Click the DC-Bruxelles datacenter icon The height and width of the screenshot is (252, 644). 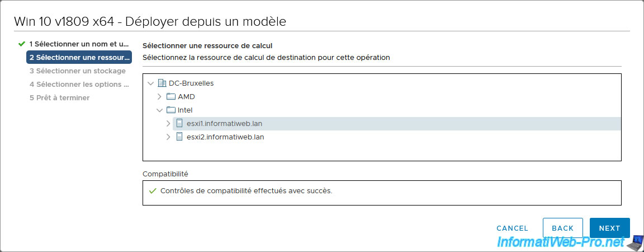click(162, 83)
